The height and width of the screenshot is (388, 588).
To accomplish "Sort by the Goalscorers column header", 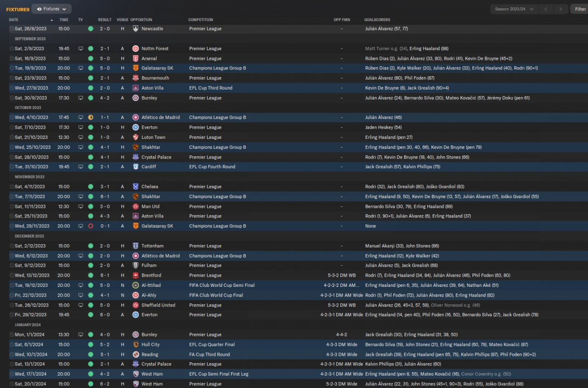I will (377, 20).
